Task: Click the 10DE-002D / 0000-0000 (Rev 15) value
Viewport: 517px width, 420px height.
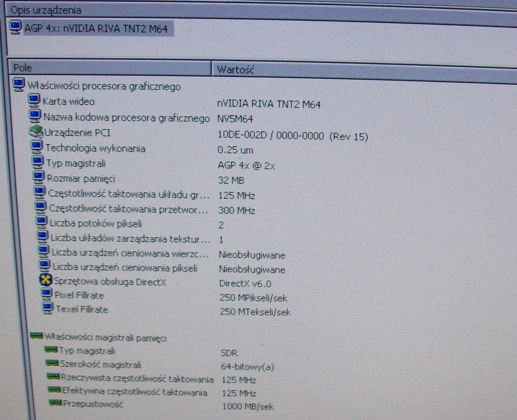Action: [x=293, y=136]
